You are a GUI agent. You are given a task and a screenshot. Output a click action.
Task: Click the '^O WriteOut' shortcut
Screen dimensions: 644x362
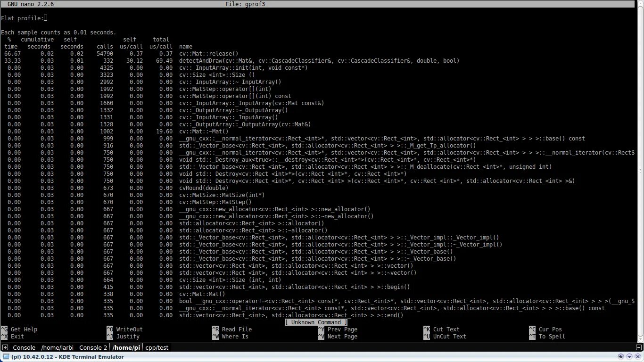pos(125,329)
